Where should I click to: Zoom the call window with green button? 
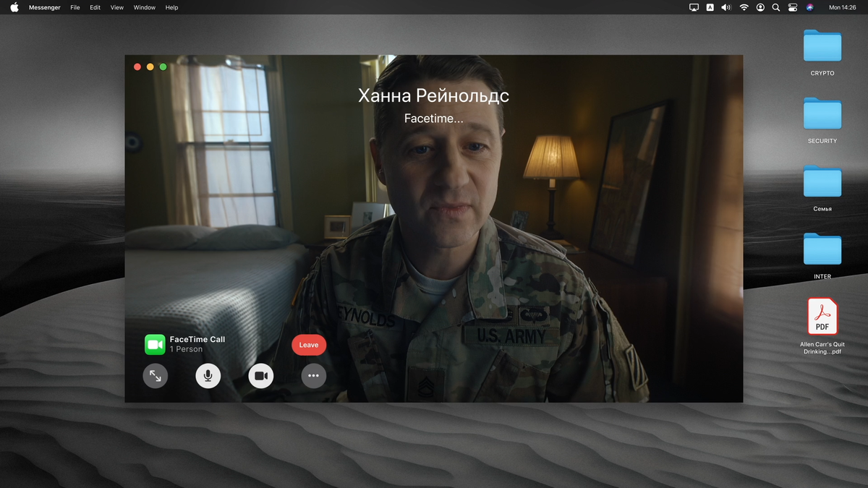pos(163,67)
